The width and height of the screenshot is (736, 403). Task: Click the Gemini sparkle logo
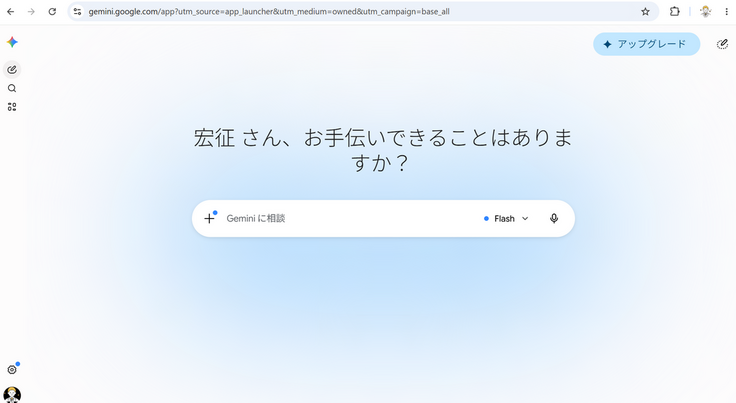click(12, 42)
